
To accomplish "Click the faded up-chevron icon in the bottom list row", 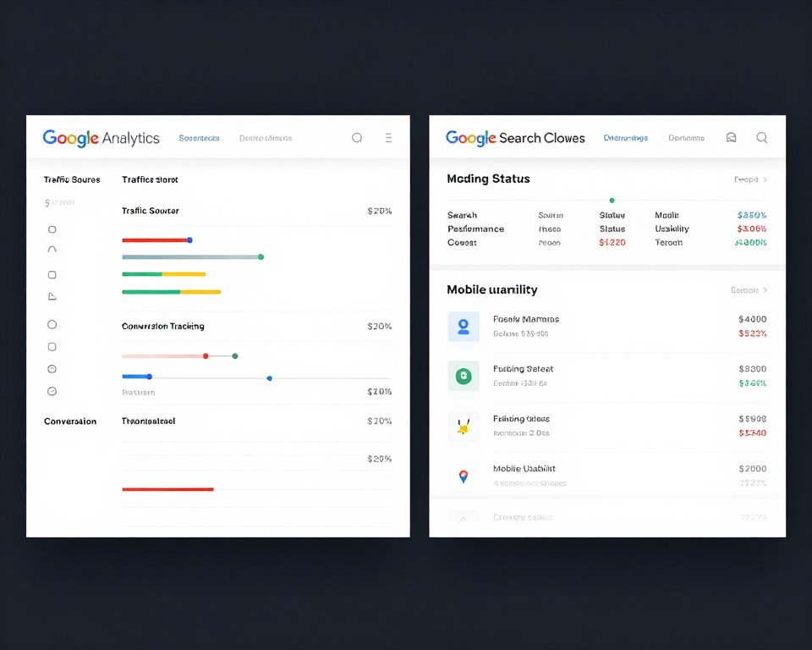I will [x=463, y=518].
